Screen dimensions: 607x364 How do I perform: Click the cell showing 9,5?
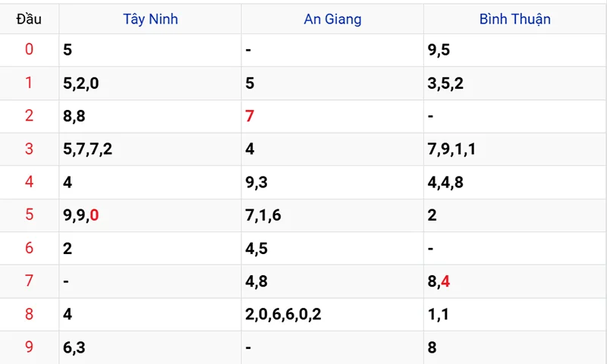pos(439,50)
